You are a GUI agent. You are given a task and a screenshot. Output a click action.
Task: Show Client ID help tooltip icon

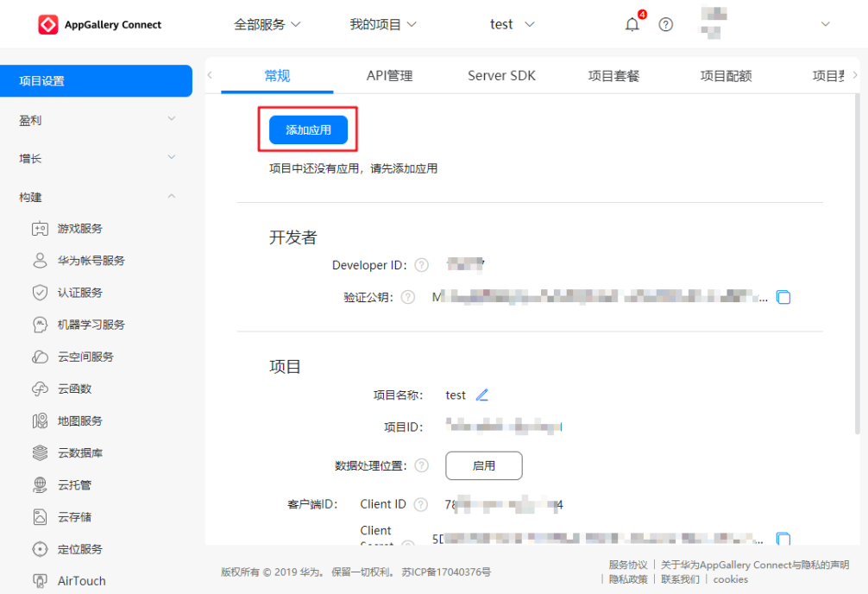pos(421,504)
